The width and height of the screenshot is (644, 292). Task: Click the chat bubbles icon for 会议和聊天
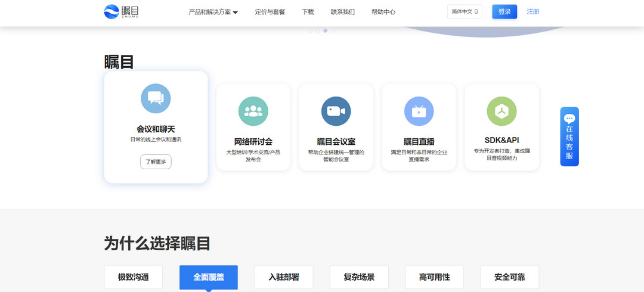pyautogui.click(x=156, y=98)
